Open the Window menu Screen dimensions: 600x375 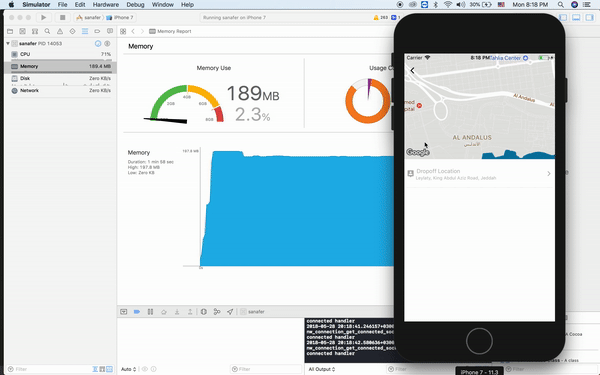point(163,5)
